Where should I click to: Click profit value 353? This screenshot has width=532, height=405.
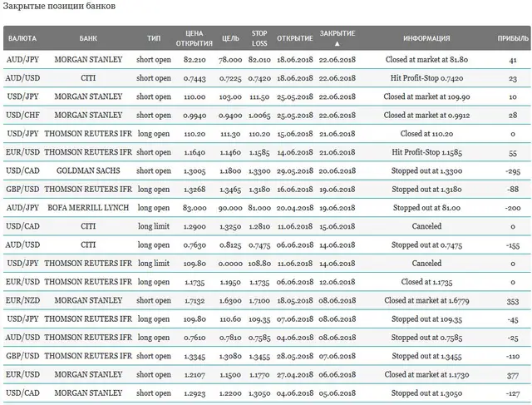(513, 301)
